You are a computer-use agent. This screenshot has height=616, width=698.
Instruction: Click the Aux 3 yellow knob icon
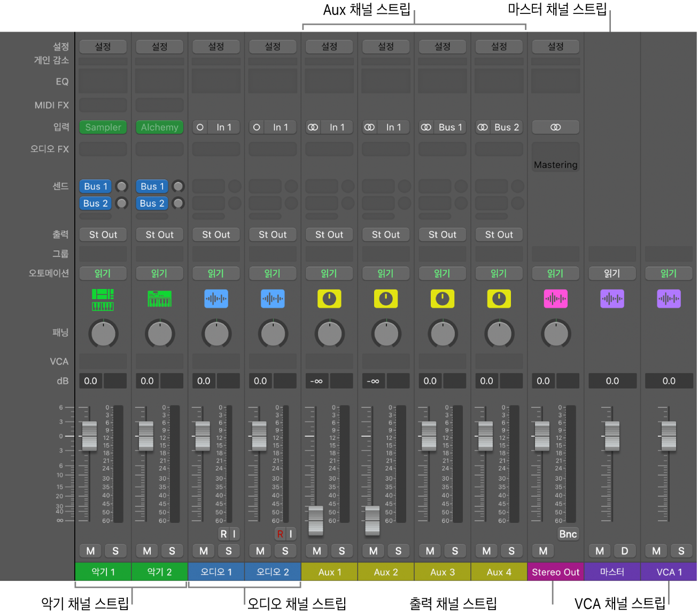443,299
